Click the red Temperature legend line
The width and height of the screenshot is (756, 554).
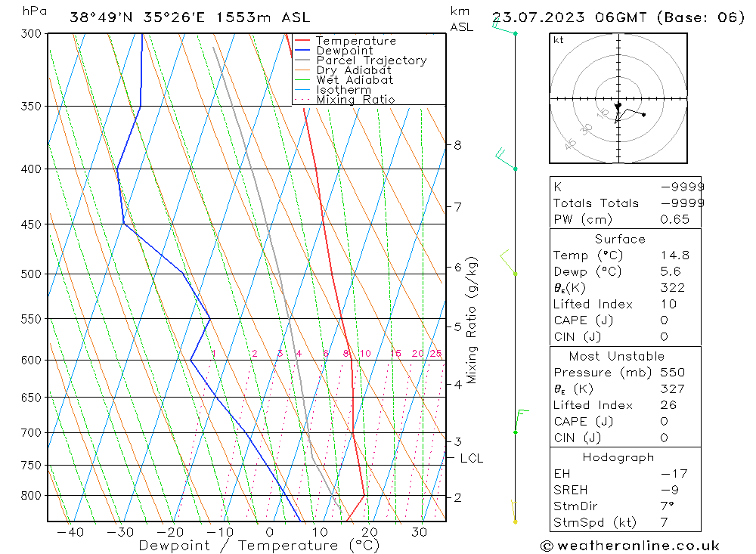pos(302,41)
